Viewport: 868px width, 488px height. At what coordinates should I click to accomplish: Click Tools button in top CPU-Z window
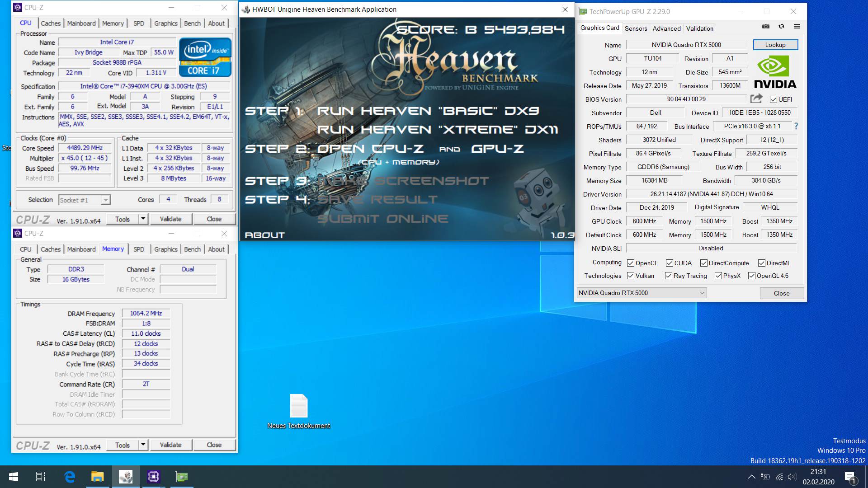pyautogui.click(x=122, y=219)
